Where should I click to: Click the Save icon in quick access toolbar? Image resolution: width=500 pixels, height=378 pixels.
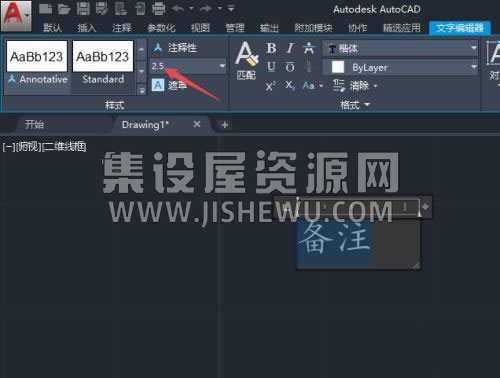click(x=83, y=9)
